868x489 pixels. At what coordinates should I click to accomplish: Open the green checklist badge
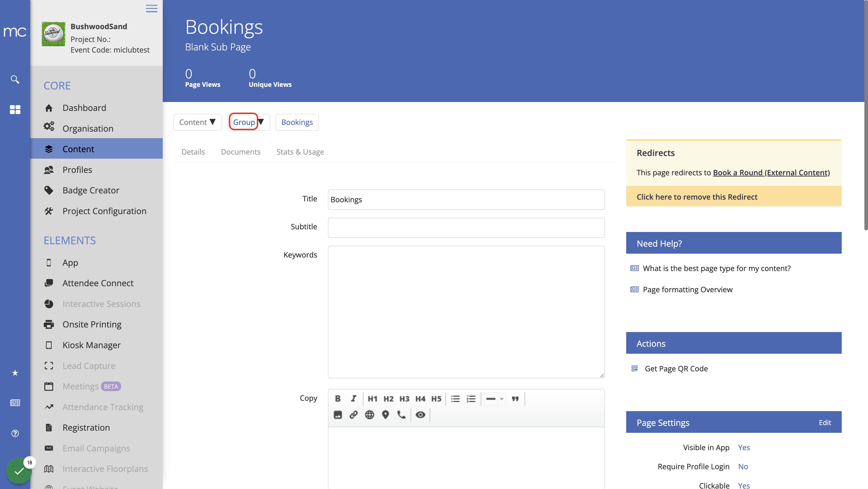coord(19,471)
